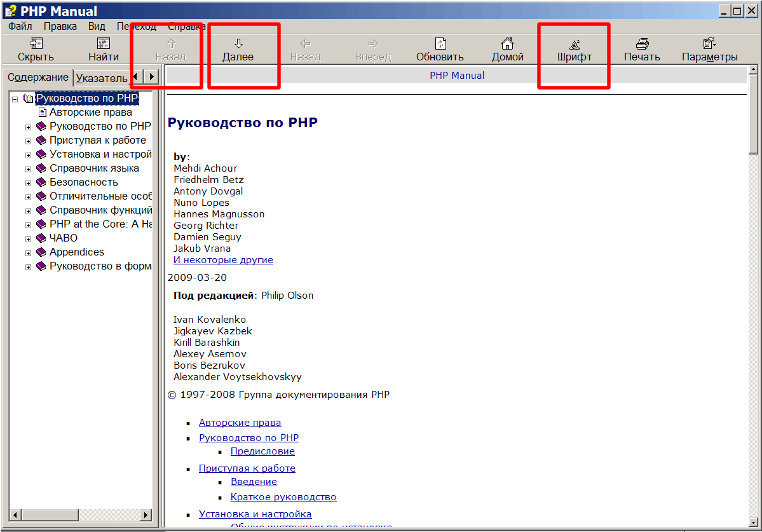This screenshot has height=532, width=762.
Task: Show next tabs with right tab arrow
Action: click(152, 76)
